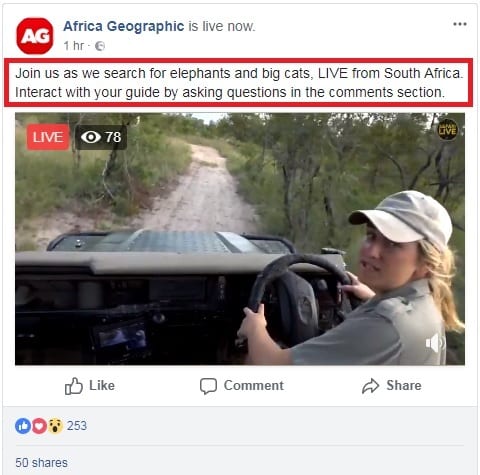Click the Like button label
The width and height of the screenshot is (480, 475).
click(102, 386)
